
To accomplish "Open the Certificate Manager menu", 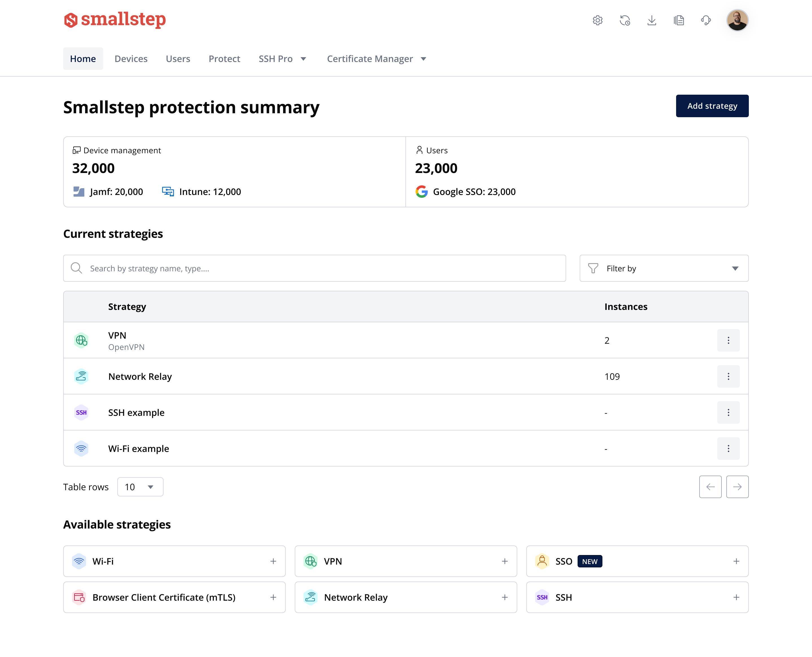I will [376, 59].
